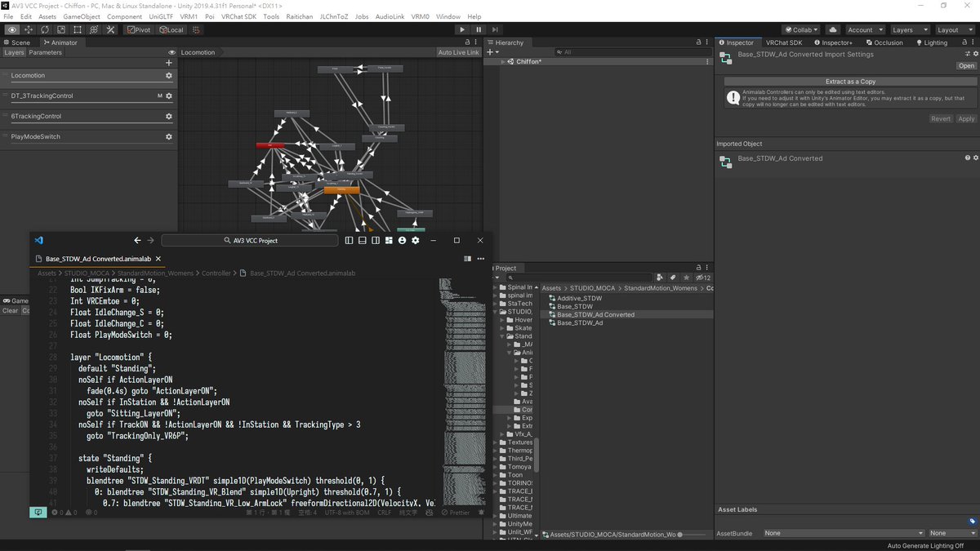Screen dimensions: 980x551
Task: Click the VS Code command center search box
Action: click(250, 241)
